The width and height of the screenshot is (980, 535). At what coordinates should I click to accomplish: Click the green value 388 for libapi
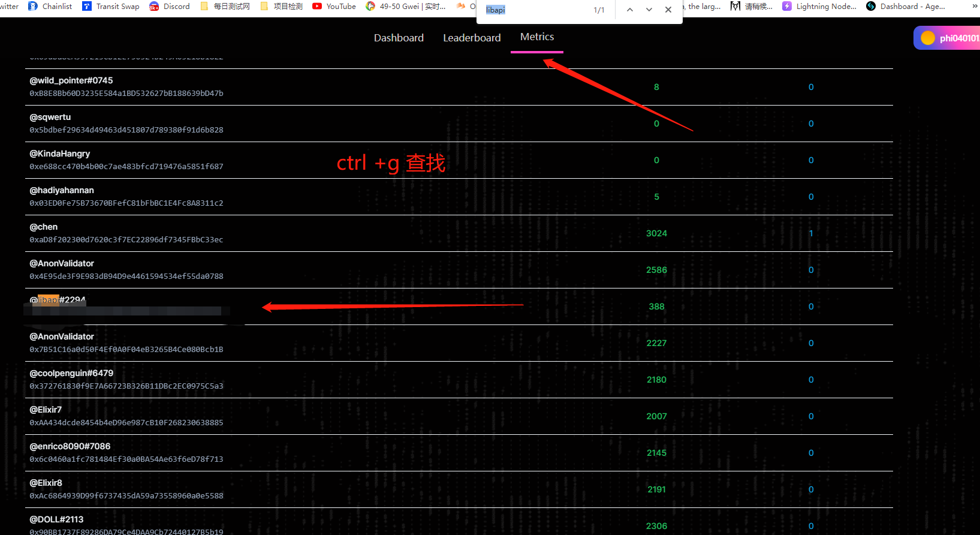(x=656, y=306)
